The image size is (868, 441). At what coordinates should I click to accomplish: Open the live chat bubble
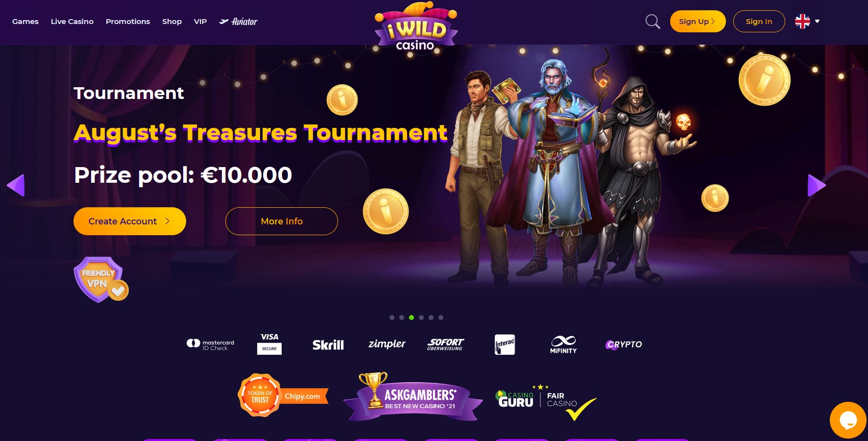pyautogui.click(x=848, y=420)
